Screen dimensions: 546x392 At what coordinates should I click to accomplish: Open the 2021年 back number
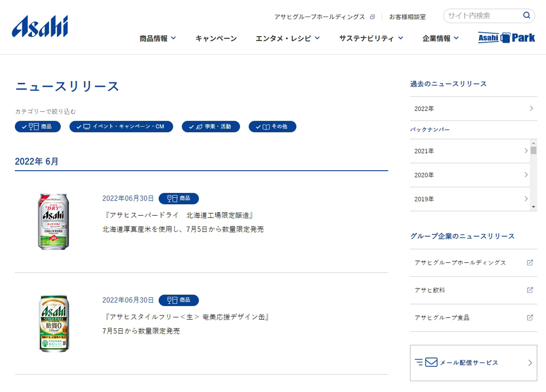pyautogui.click(x=470, y=151)
